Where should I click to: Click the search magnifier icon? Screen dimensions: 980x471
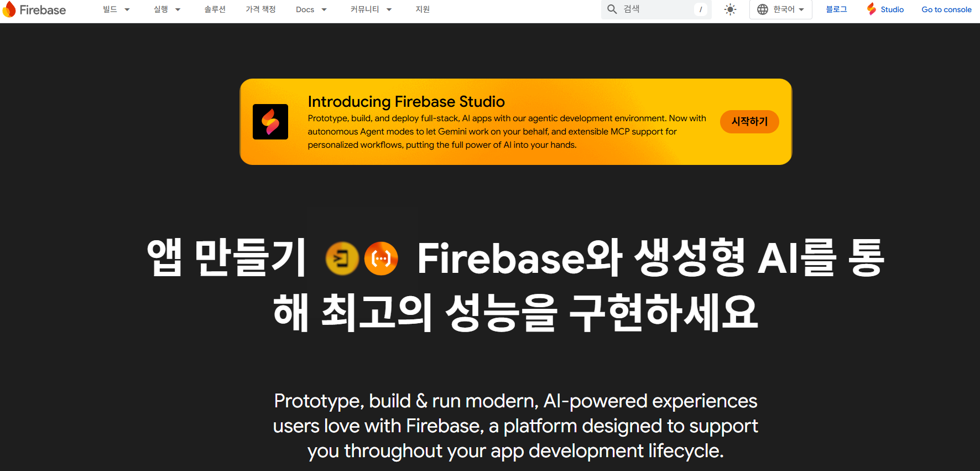tap(612, 9)
